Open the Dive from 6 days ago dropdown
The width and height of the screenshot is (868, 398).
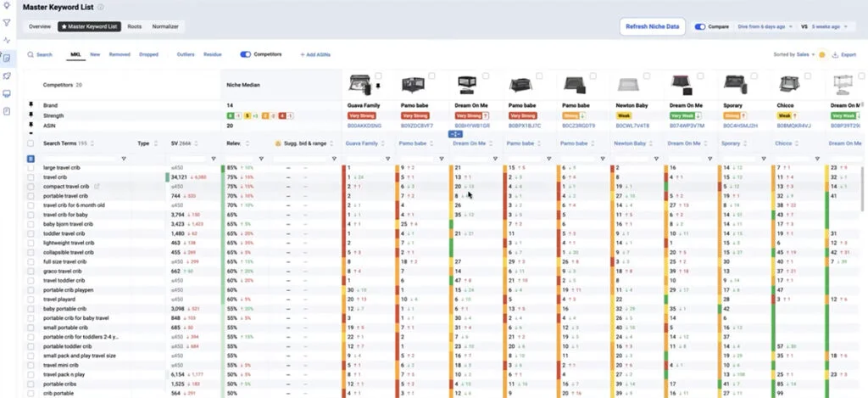pos(765,26)
